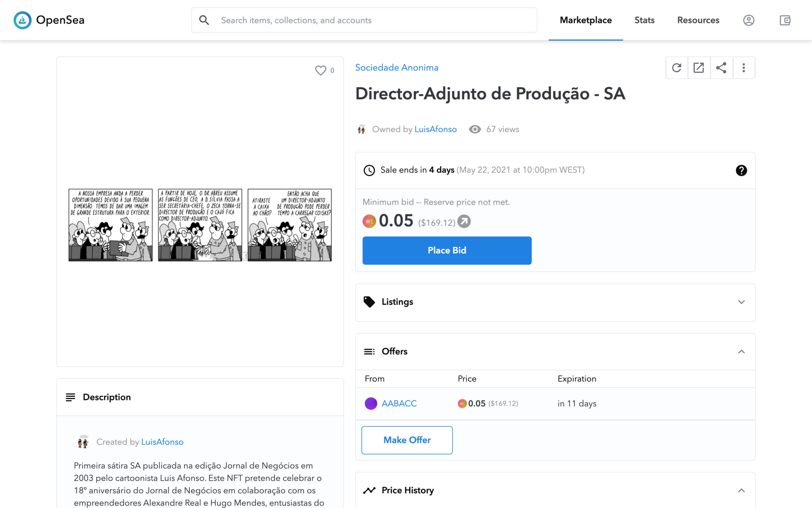Focus the search items input field
The image size is (812, 508).
click(364, 20)
